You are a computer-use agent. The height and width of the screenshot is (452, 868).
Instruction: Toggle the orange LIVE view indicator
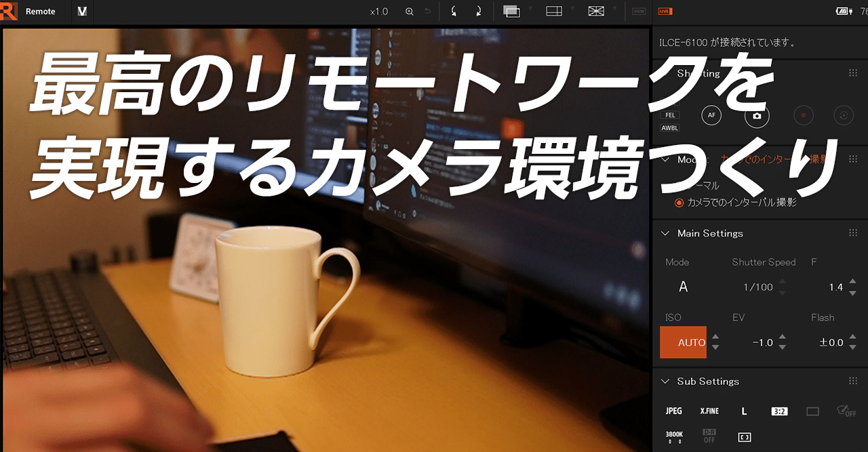pyautogui.click(x=665, y=12)
